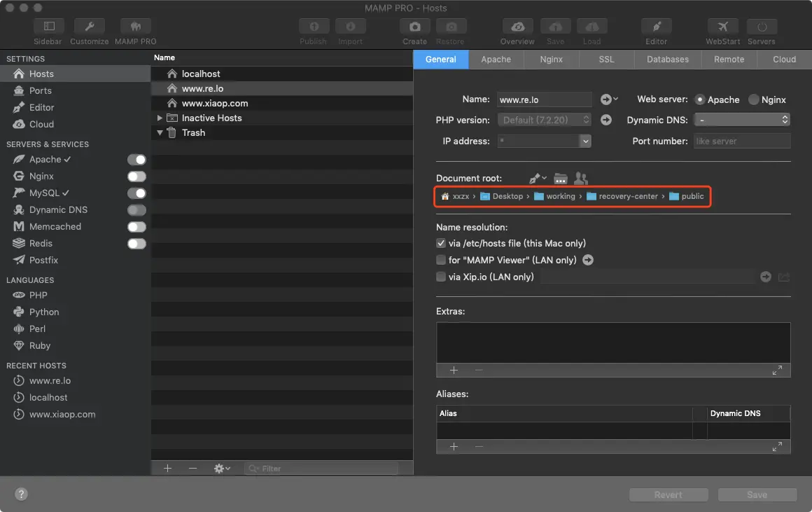Open host name arrow dropdown
The height and width of the screenshot is (512, 812).
609,99
